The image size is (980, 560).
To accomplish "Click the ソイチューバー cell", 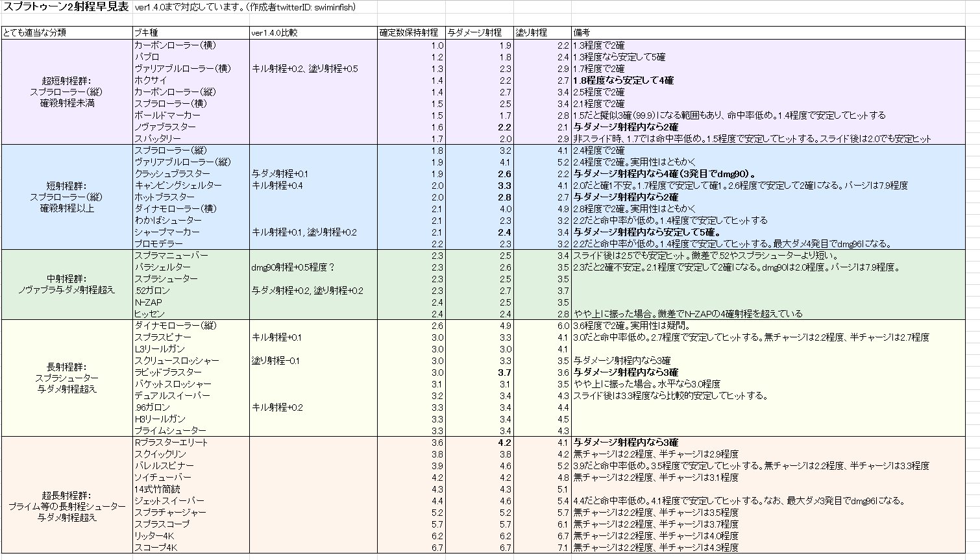I will coord(191,478).
